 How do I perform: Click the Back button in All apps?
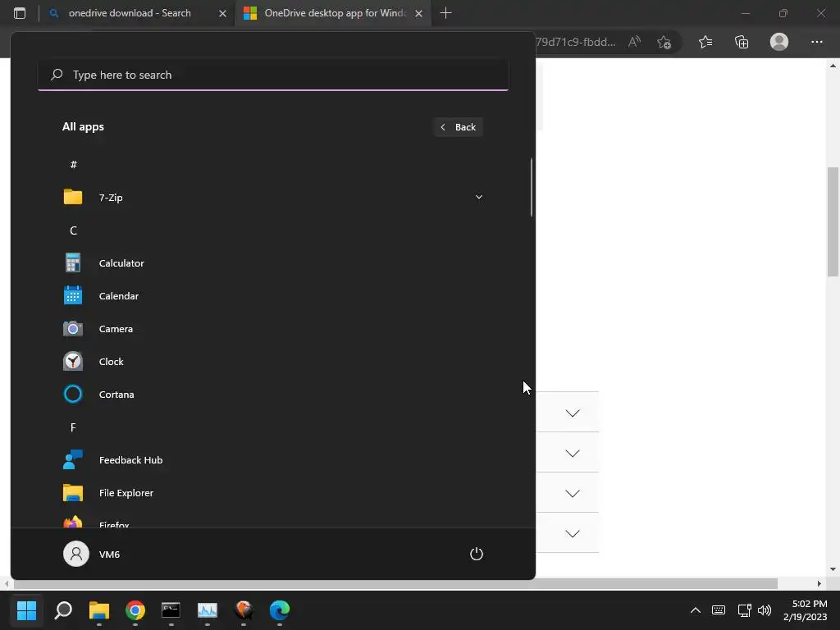tap(458, 127)
